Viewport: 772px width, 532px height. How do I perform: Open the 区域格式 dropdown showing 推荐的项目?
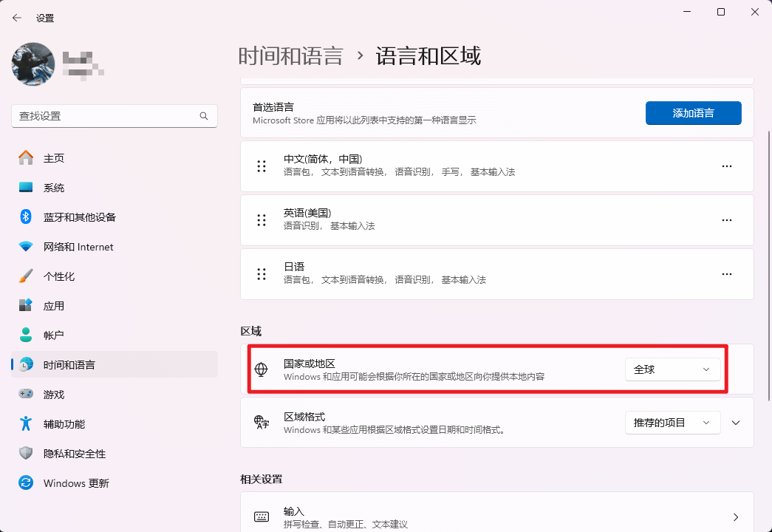(672, 422)
